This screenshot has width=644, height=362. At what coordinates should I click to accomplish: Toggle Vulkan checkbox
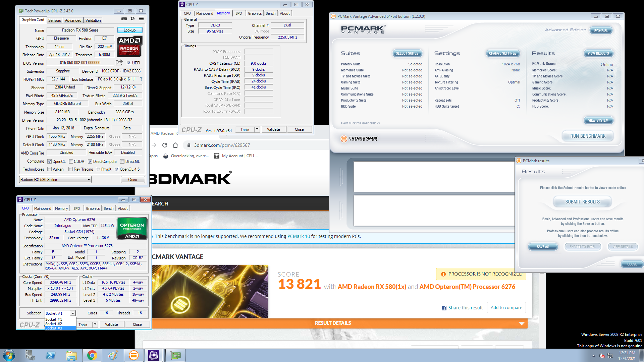49,169
